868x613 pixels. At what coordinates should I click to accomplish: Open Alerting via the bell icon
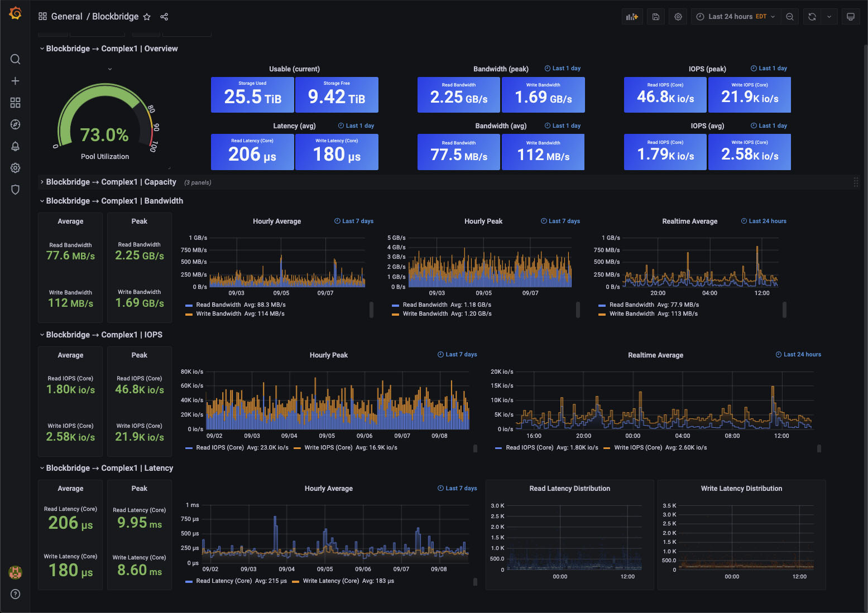(15, 146)
